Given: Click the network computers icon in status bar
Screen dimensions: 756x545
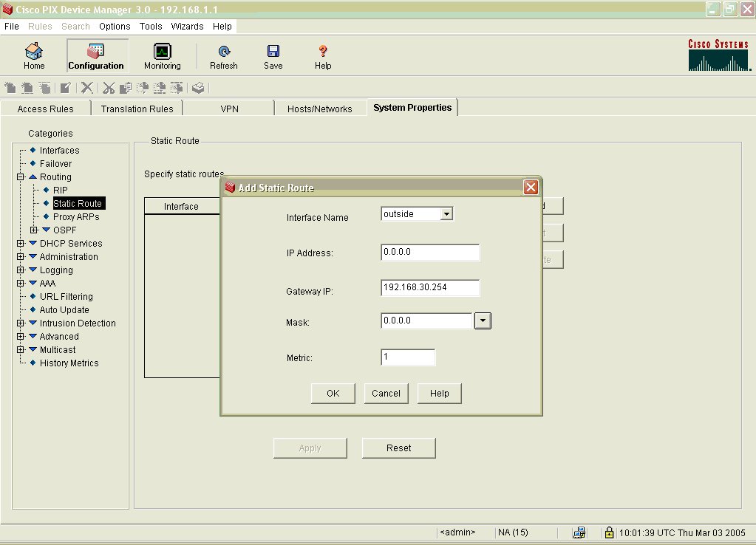Looking at the screenshot, I should (x=579, y=532).
